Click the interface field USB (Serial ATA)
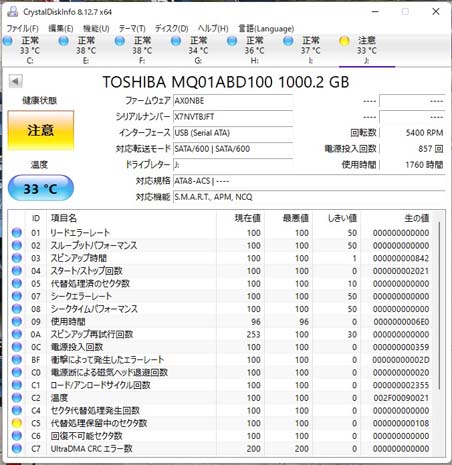The image size is (452, 465). 233,133
